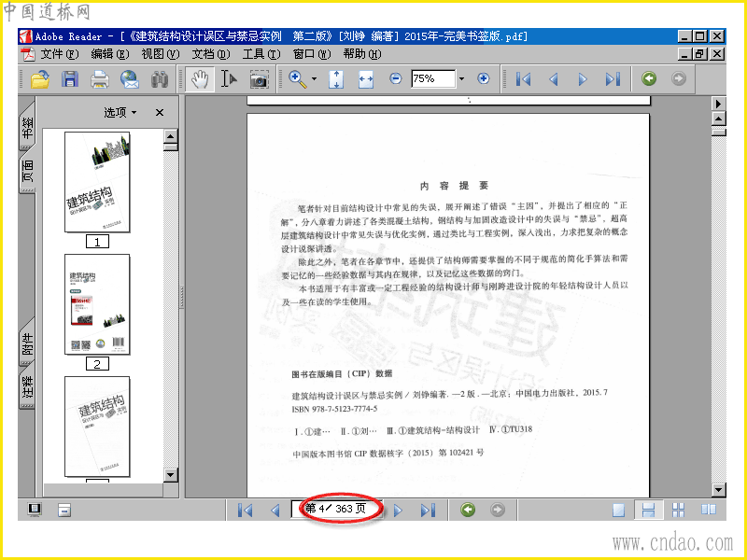Open the 视图(V) menu
This screenshot has width=747, height=560.
161,54
